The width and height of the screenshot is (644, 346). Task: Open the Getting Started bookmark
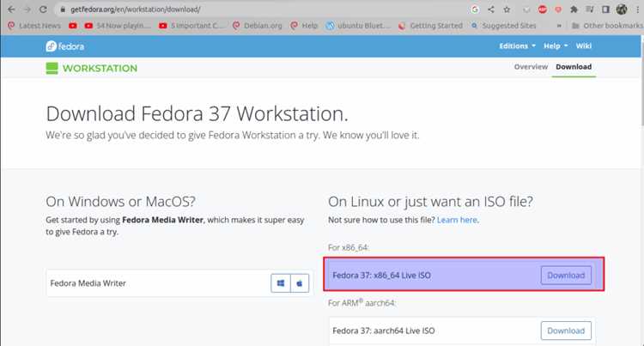point(430,26)
